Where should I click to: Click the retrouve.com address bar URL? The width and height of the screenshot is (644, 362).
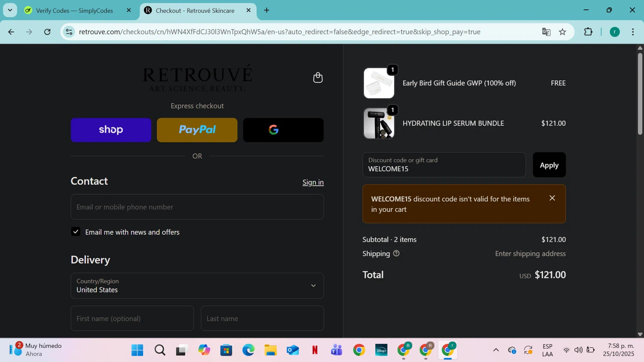point(279,32)
